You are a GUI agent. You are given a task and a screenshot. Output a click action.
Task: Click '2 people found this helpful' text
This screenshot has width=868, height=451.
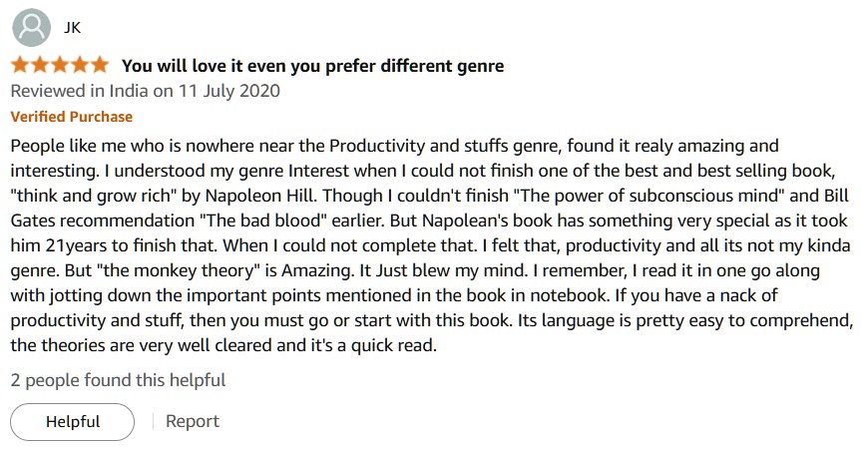[118, 380]
